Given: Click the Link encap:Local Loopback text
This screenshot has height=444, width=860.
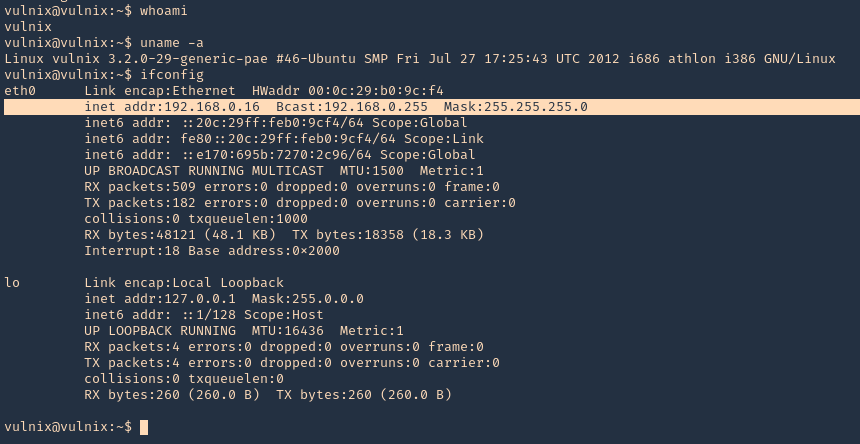Looking at the screenshot, I should coord(184,283).
